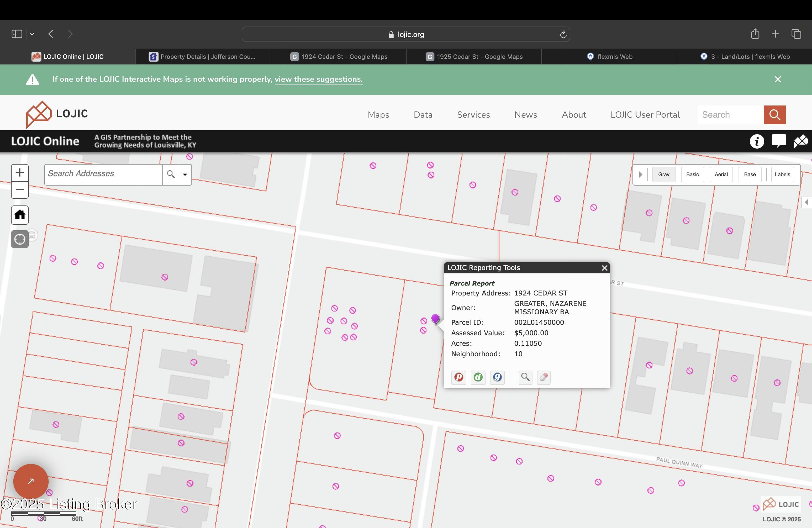Open the PVA report red P icon

tap(458, 377)
